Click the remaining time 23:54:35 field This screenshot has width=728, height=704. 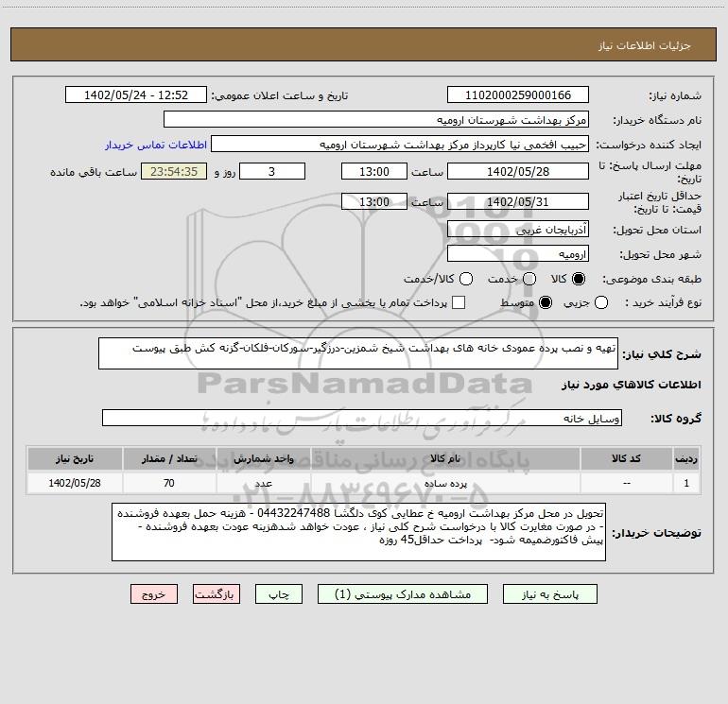tap(174, 172)
